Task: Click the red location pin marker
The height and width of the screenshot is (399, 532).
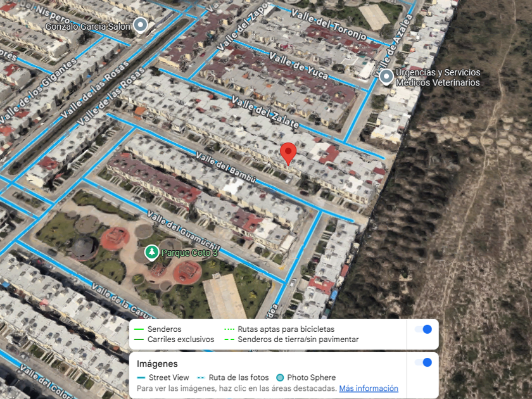Action: 288,154
